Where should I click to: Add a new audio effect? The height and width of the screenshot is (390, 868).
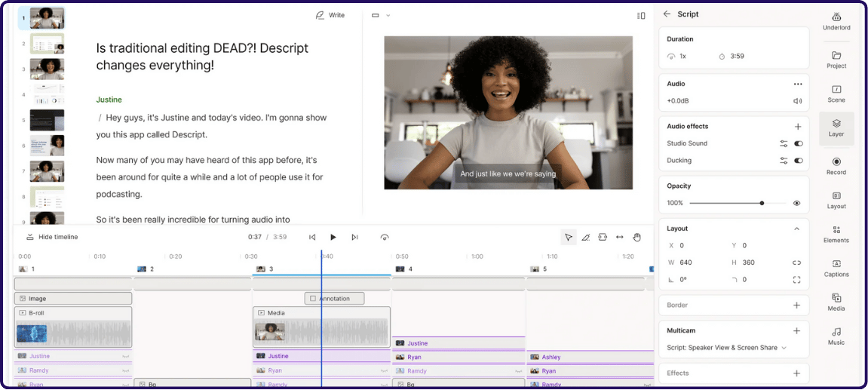coord(798,126)
